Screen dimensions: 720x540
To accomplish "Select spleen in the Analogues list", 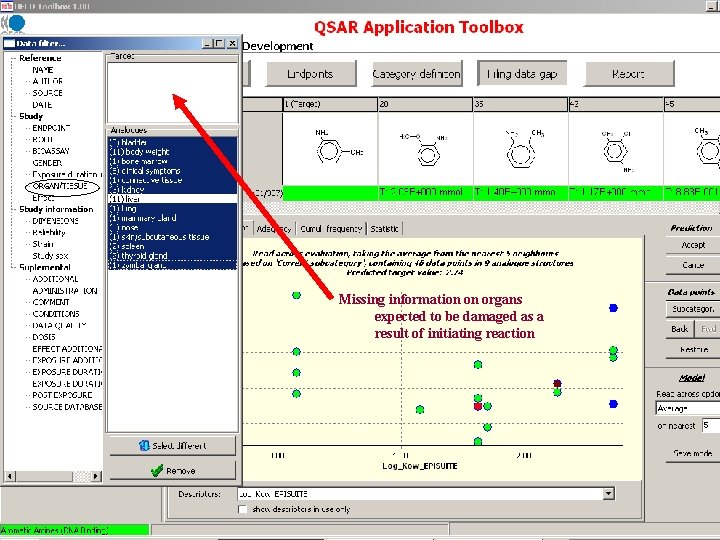I will click(x=172, y=246).
